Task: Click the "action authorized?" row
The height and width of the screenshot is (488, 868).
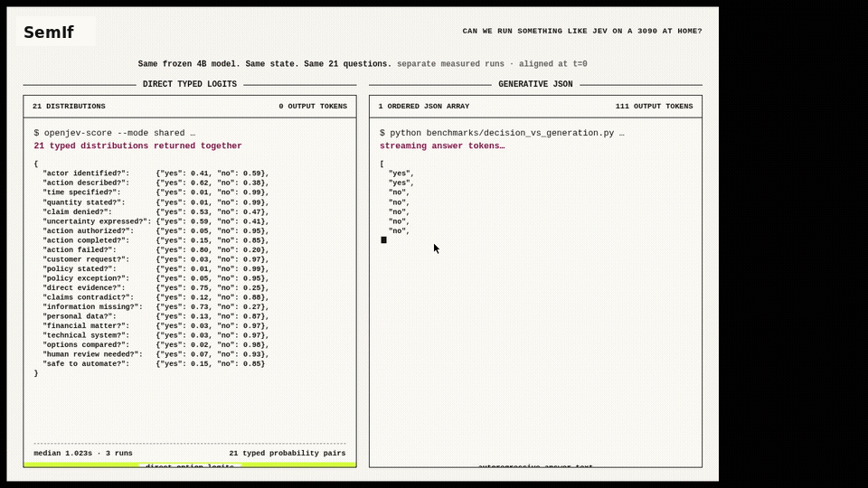Action: click(156, 230)
